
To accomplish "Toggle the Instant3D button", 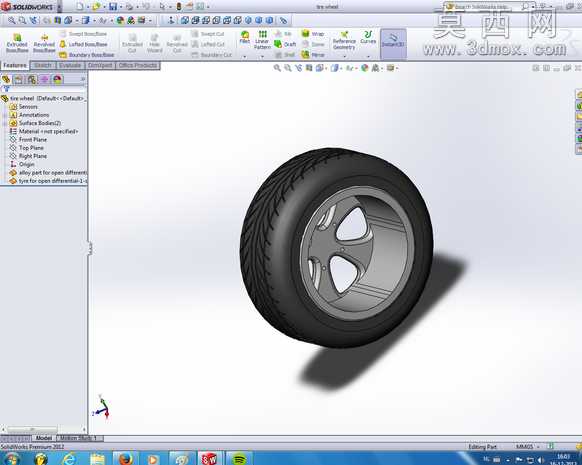I will click(x=393, y=40).
